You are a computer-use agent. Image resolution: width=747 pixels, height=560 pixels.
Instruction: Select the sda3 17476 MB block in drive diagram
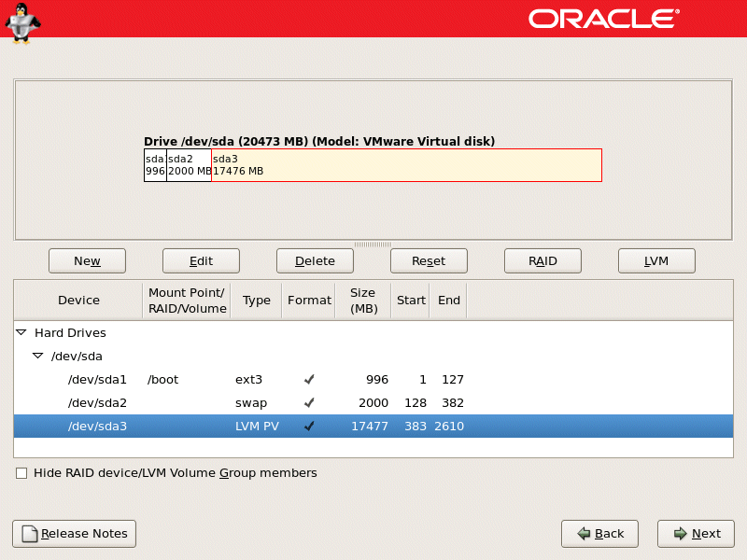coord(407,165)
